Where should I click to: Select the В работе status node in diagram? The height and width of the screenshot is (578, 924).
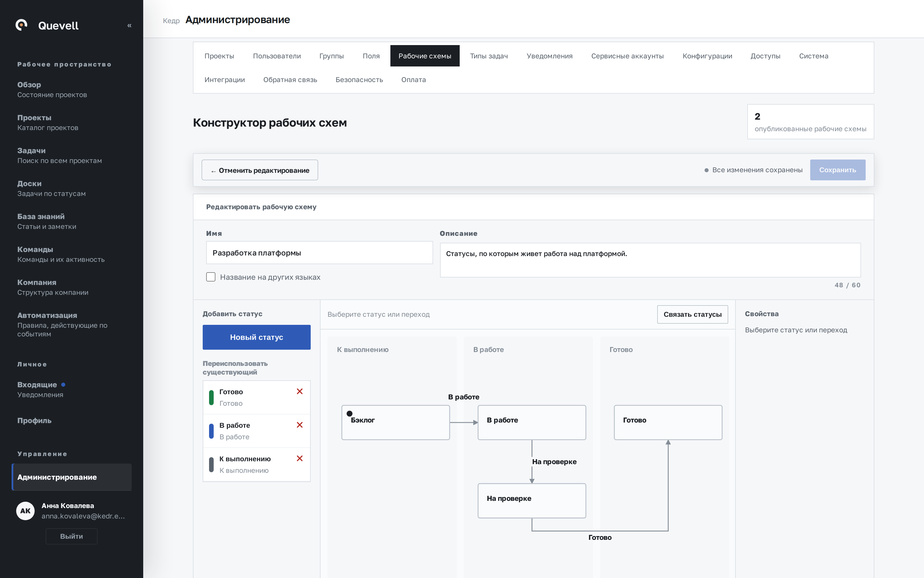[532, 423]
